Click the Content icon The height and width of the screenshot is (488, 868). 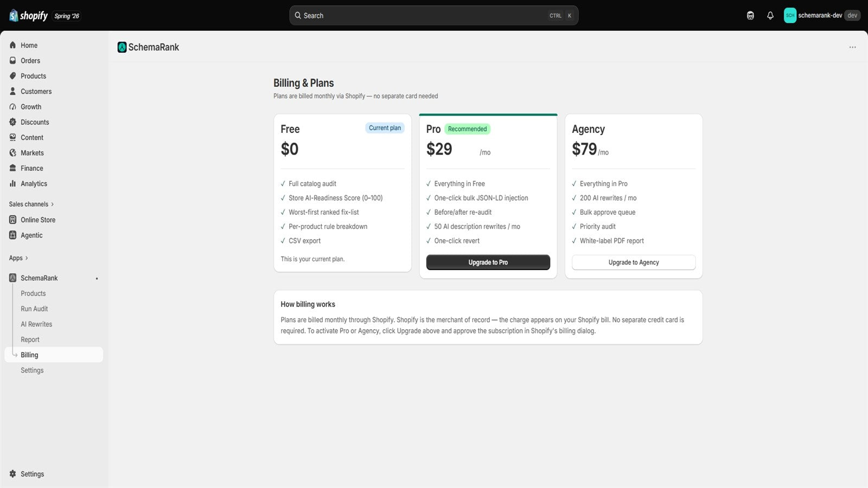[13, 138]
